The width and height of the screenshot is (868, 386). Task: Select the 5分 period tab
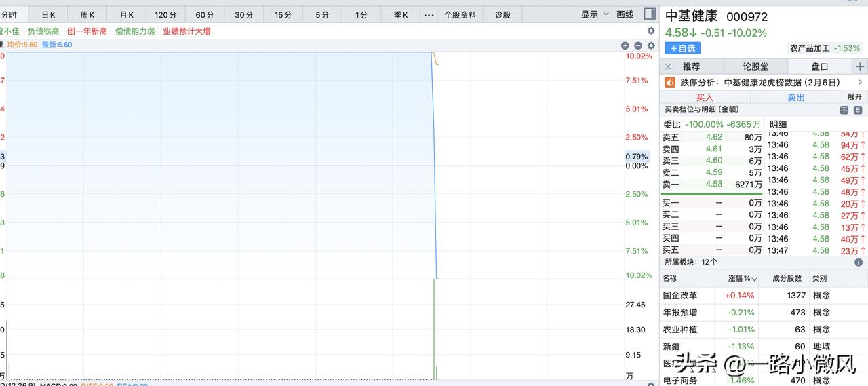point(322,14)
